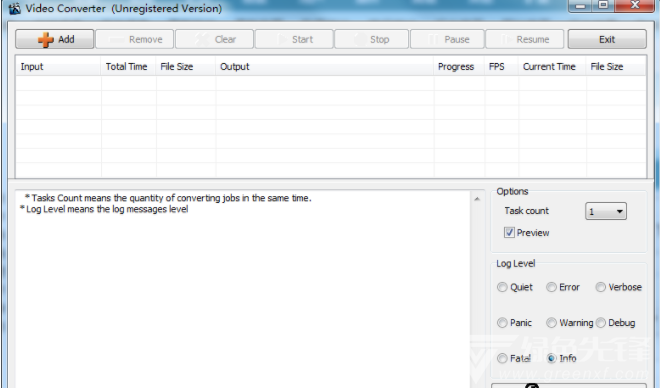660x388 pixels.
Task: Click the log area scroll up arrow
Action: tap(477, 199)
